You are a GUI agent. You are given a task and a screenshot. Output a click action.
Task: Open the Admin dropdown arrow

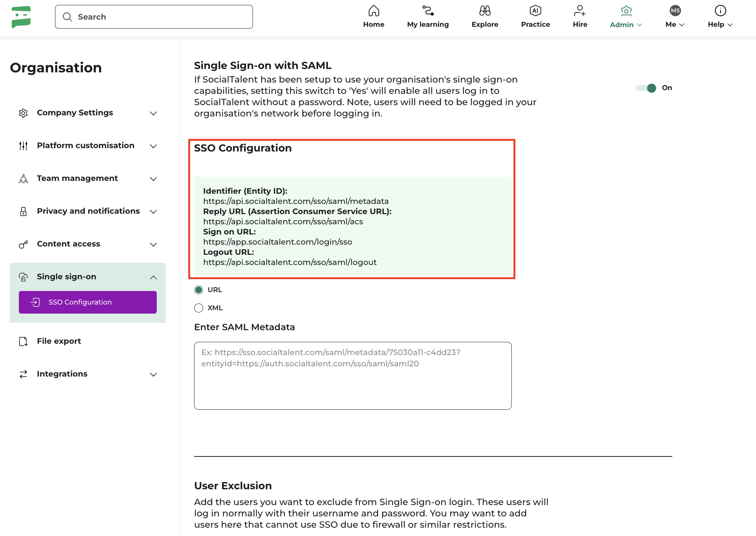click(640, 25)
